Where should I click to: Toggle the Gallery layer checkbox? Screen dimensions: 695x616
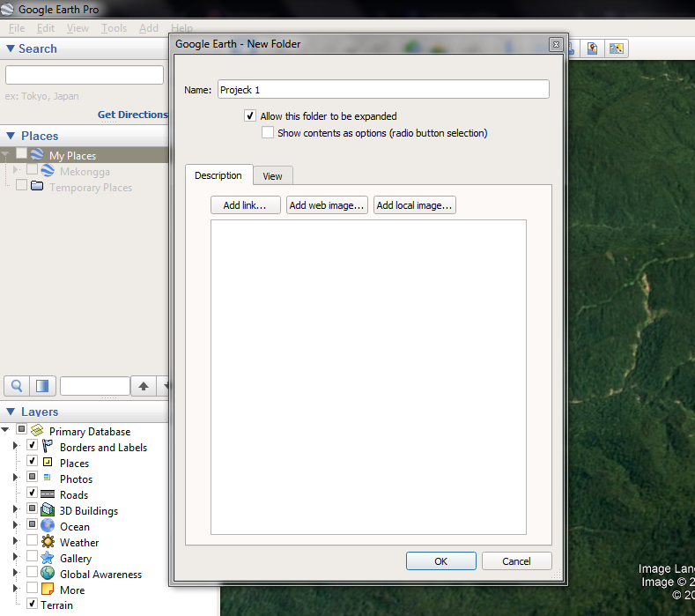coord(32,556)
